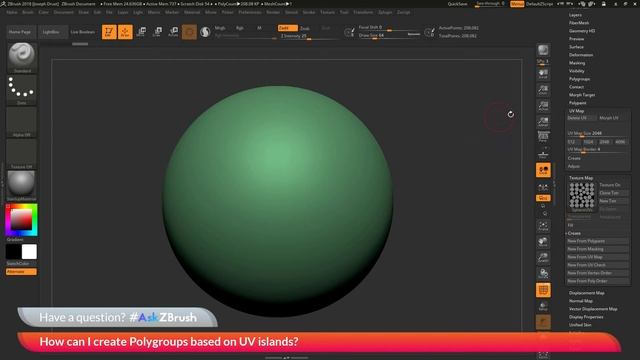
Task: Select the Move transform icon
Action: tap(141, 32)
